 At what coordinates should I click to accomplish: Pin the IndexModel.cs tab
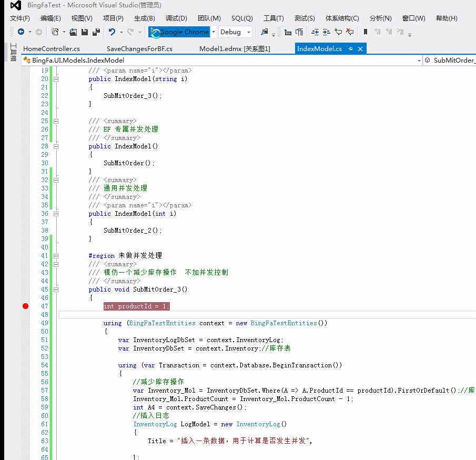(350, 48)
